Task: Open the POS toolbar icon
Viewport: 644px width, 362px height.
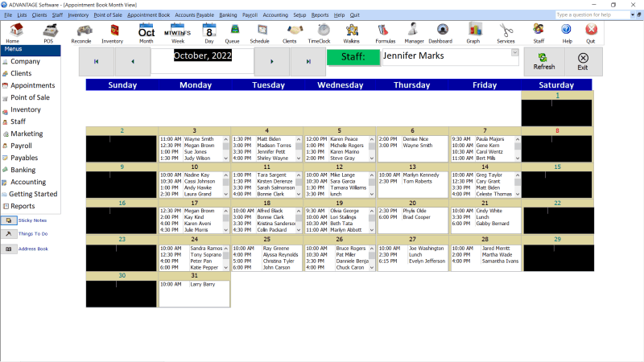Action: click(48, 32)
